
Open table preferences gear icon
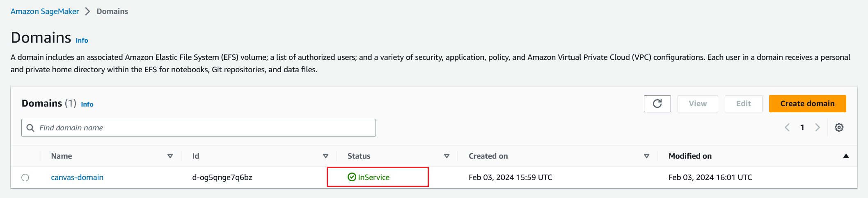pos(839,127)
